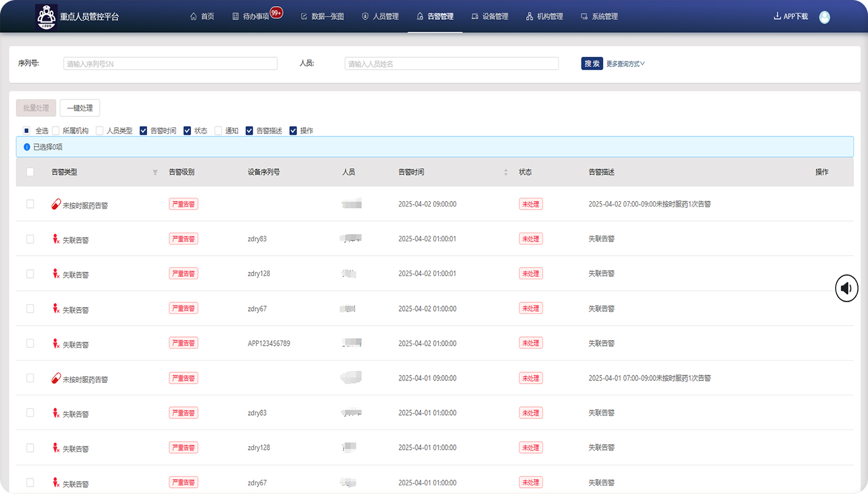This screenshot has height=494, width=868.
Task: Focus the 序列号 SN input field
Action: point(171,63)
